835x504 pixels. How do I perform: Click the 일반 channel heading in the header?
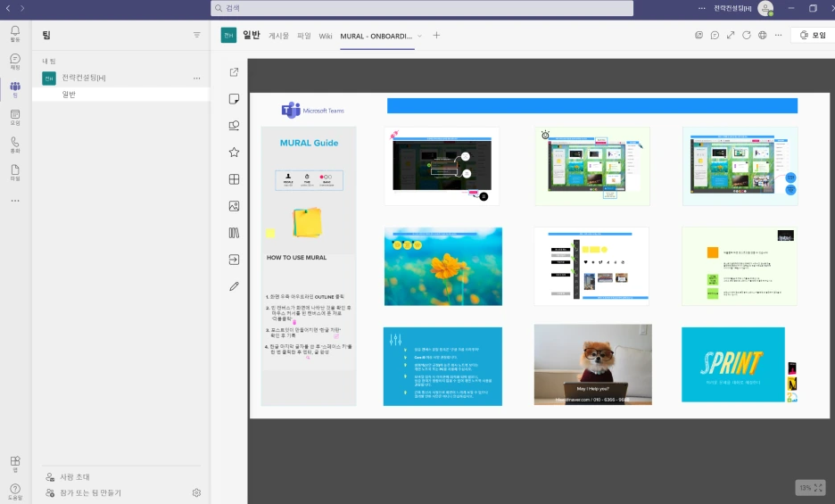tap(252, 35)
